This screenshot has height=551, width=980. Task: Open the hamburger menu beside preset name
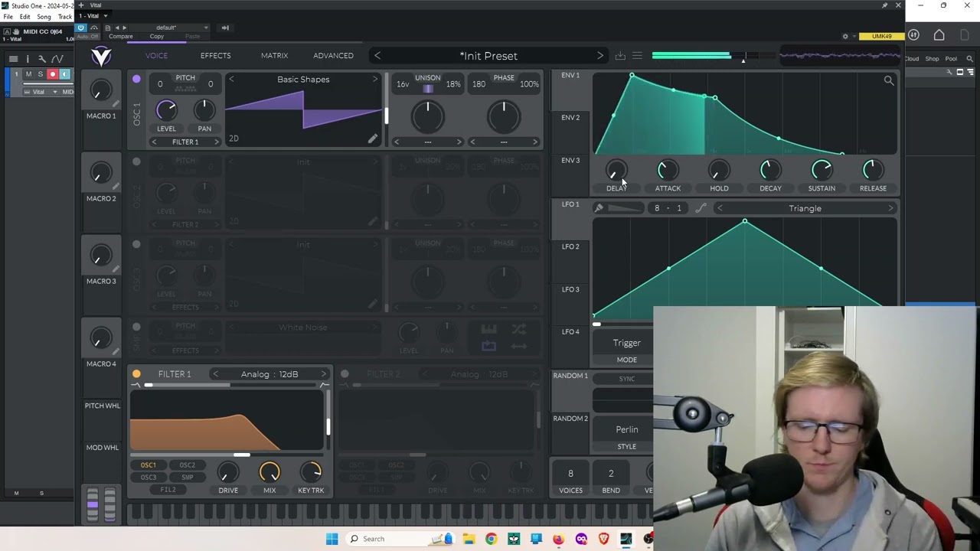(x=637, y=56)
